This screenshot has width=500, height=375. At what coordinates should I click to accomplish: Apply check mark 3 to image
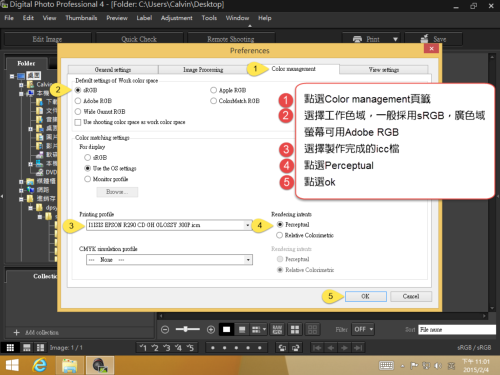[x=166, y=348]
